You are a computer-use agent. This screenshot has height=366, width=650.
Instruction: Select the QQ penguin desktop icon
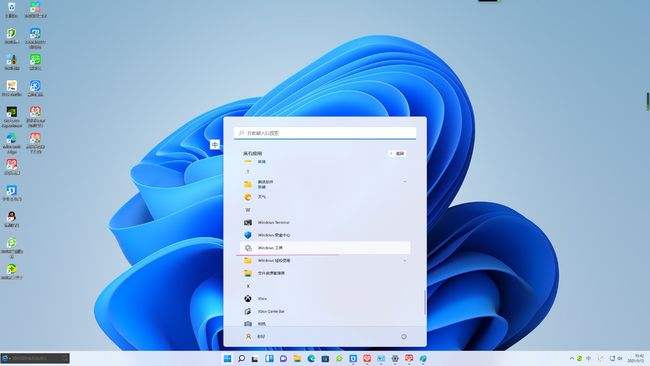tap(12, 219)
